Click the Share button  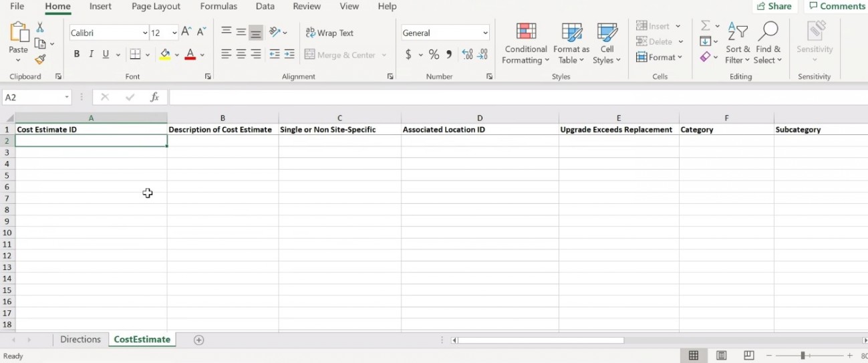[x=774, y=7]
